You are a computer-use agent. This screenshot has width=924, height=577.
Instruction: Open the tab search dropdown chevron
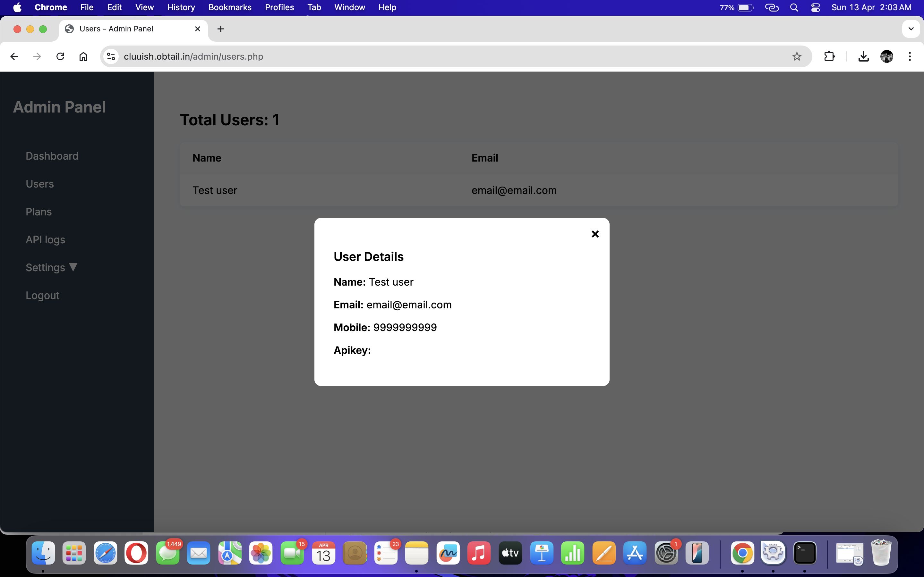(911, 29)
